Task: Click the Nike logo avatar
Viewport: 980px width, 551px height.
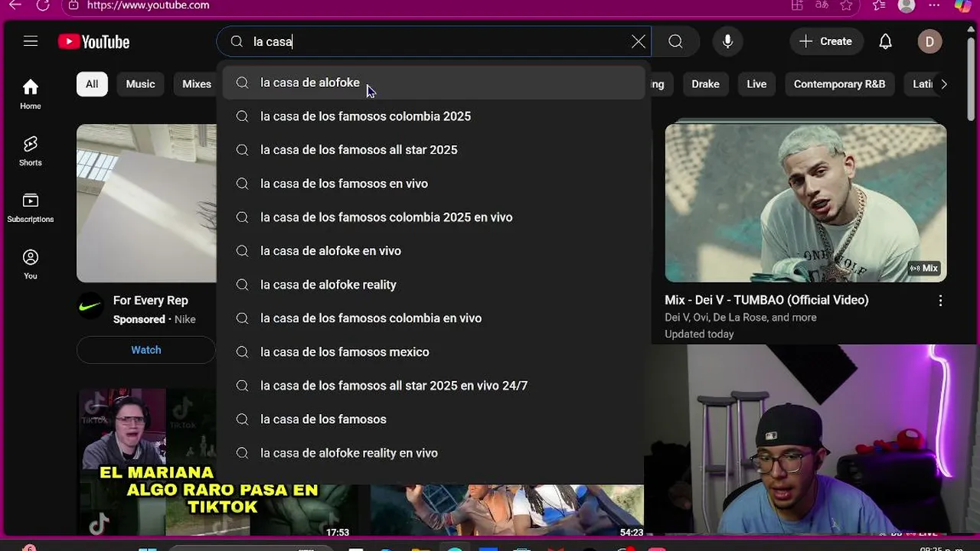Action: click(90, 307)
